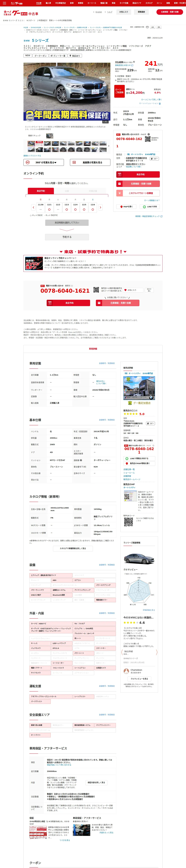The image size is (186, 868).
Task: Click mid-page red 来店予約 button
Action: pos(69,303)
